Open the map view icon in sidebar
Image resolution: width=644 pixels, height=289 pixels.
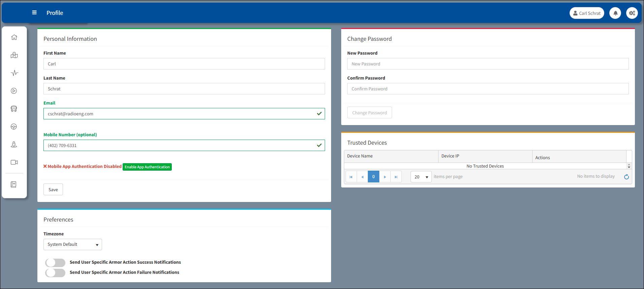(14, 55)
